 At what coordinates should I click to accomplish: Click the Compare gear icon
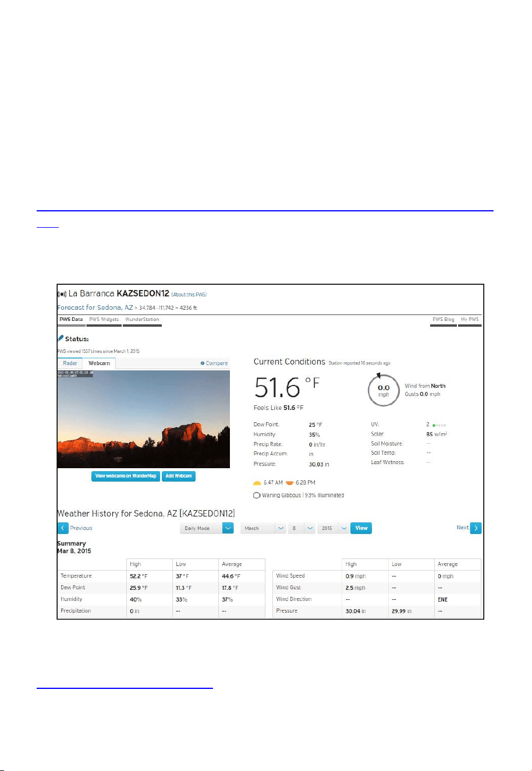[203, 363]
